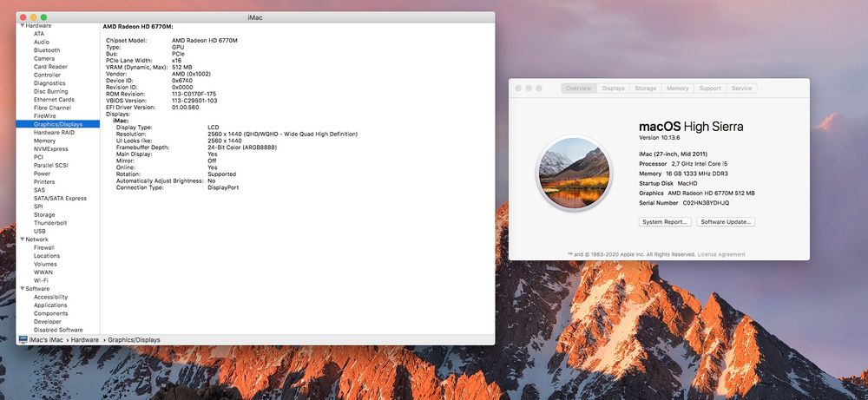Click the Connection Type value DisplayPort
Screen dimensions: 868x400
click(223, 188)
